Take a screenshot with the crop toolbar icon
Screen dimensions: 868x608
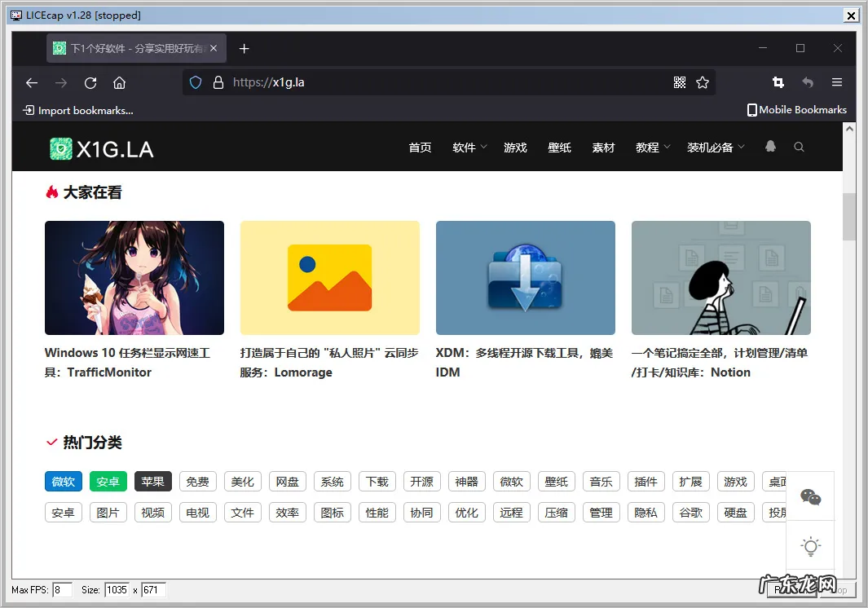778,82
